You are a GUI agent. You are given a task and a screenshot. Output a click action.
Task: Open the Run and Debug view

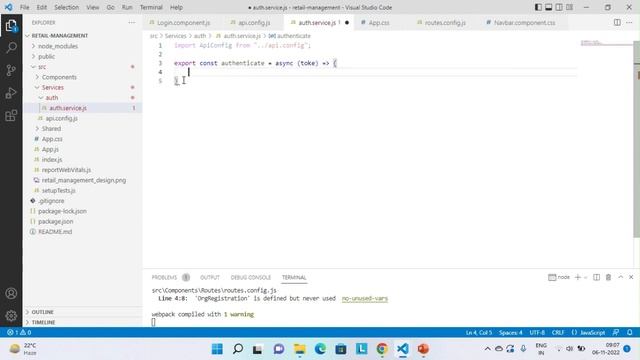click(x=11, y=93)
